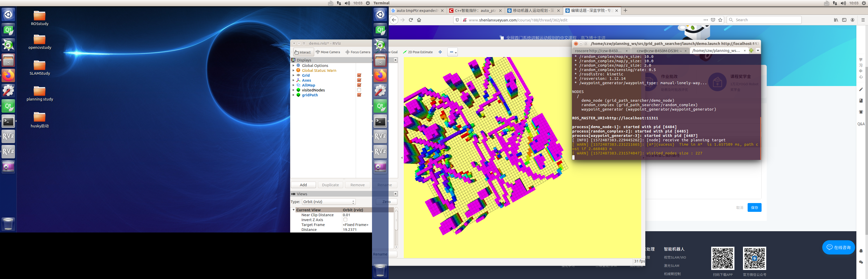Launch Firefox from the right dock
The height and width of the screenshot is (279, 868).
(x=380, y=75)
